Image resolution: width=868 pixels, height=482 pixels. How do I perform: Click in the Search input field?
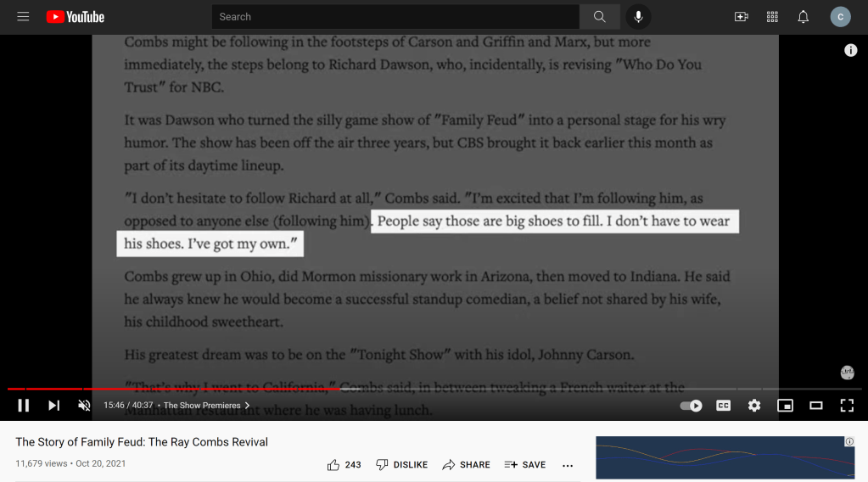(395, 17)
